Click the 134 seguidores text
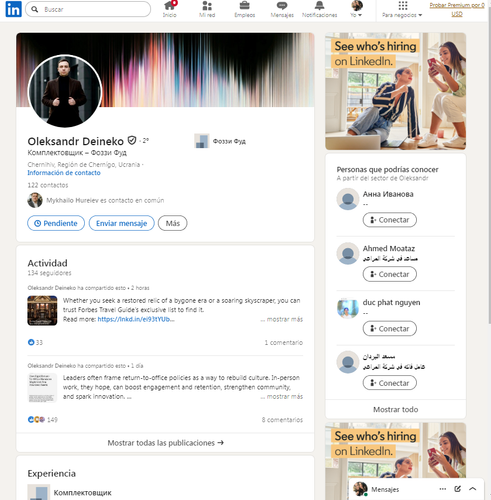Screen dimensions: 491x500 tap(49, 273)
